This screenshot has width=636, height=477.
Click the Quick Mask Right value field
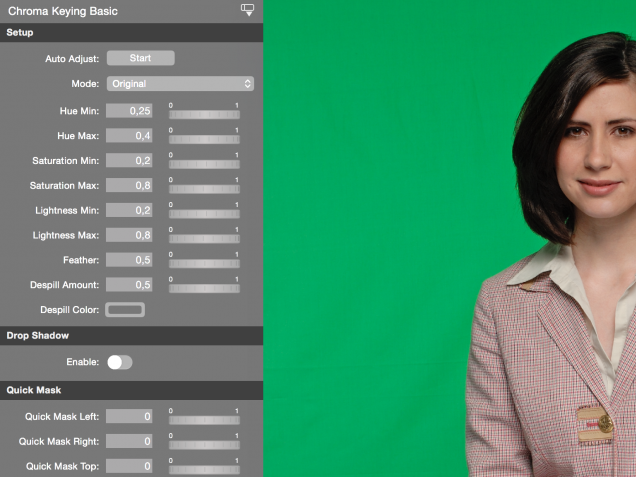click(x=129, y=441)
